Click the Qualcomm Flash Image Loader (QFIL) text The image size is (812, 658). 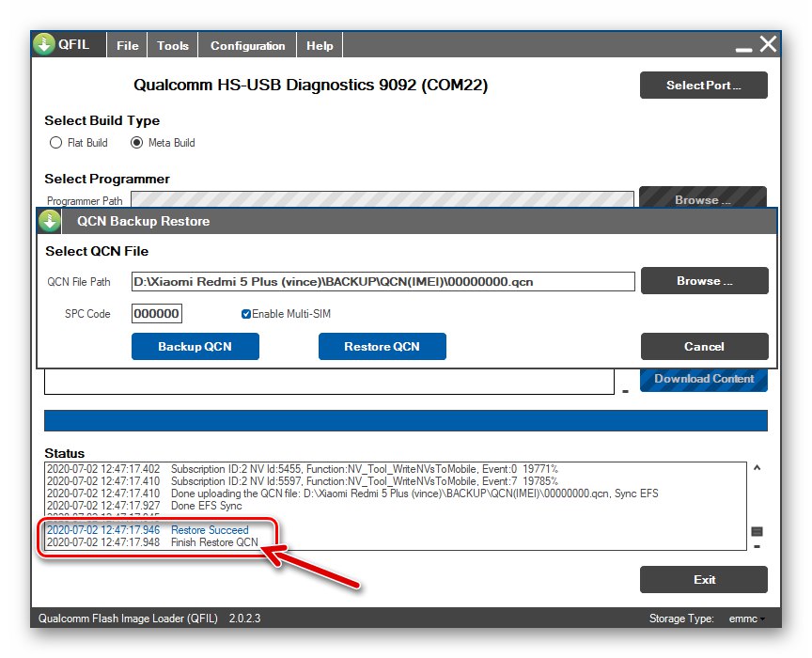128,619
